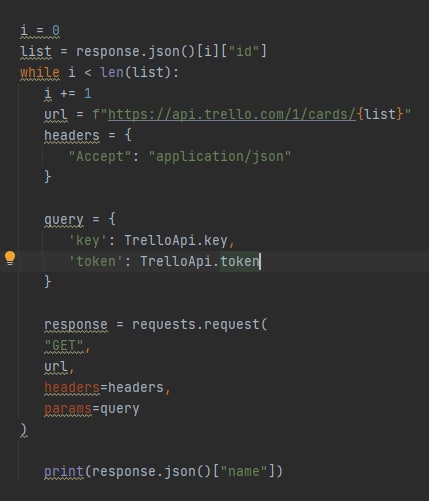This screenshot has width=429, height=501.
Task: Click the text '"Accept"'
Action: [x=100, y=156]
